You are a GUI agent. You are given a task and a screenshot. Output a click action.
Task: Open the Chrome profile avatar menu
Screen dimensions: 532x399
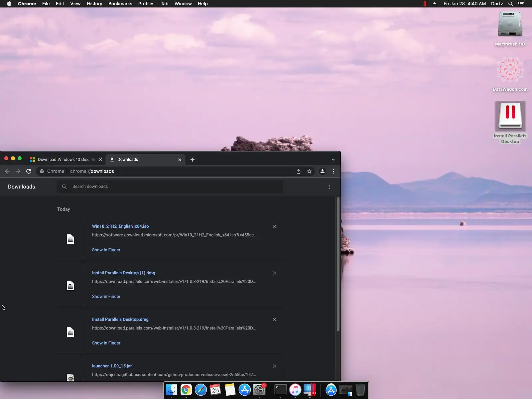[x=322, y=171]
